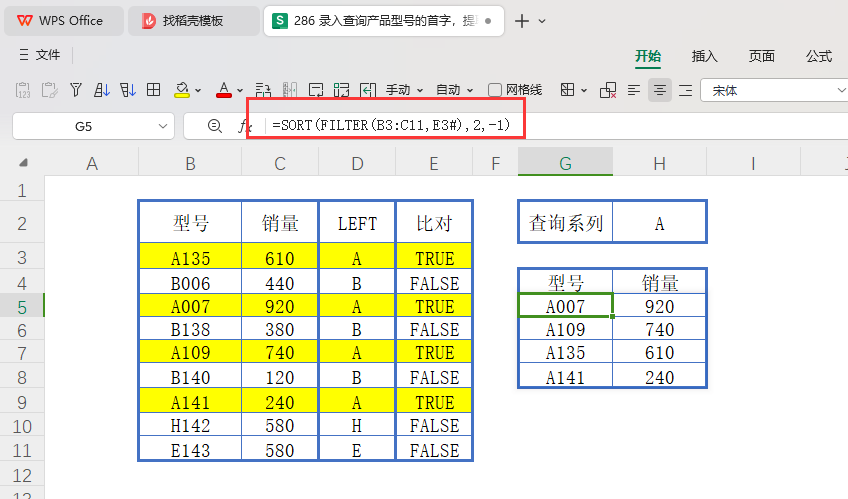Click the 比对 header cell

[x=434, y=223]
